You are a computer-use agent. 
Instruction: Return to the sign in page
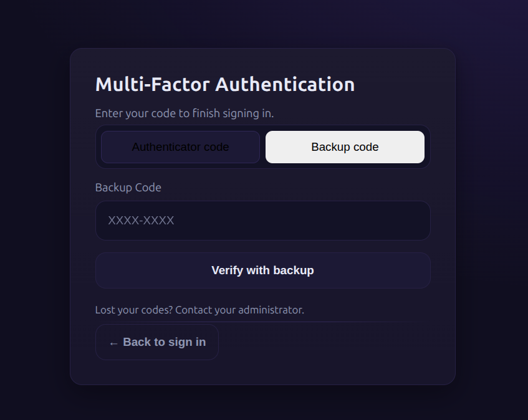157,342
